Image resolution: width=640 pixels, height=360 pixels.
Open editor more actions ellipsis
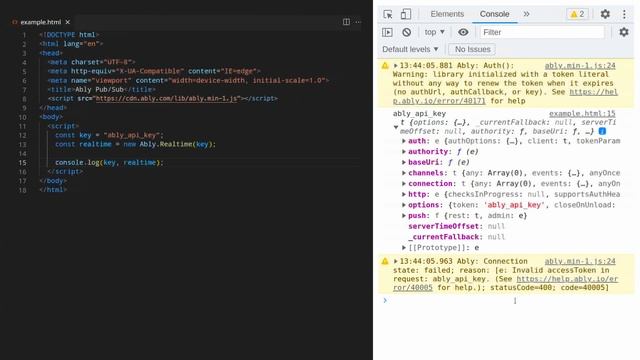[358, 22]
